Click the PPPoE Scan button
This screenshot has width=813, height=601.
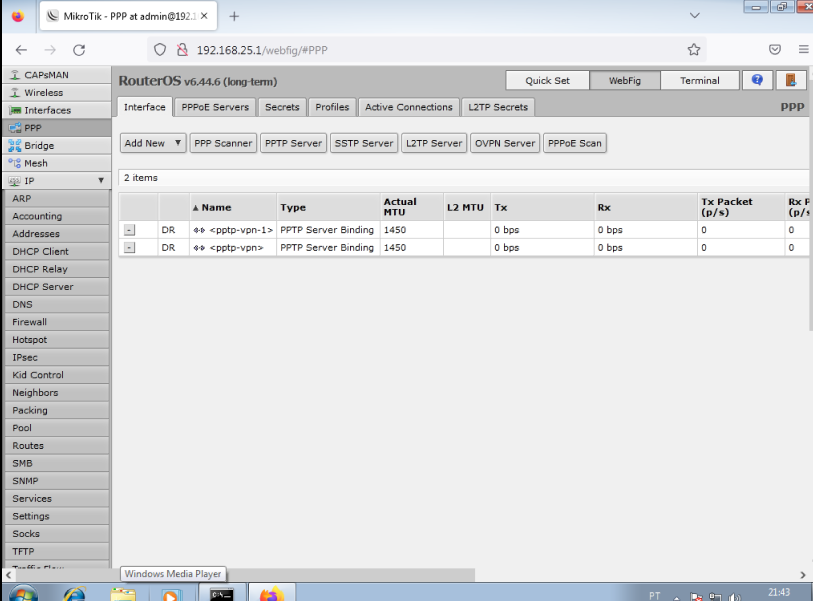pos(574,143)
